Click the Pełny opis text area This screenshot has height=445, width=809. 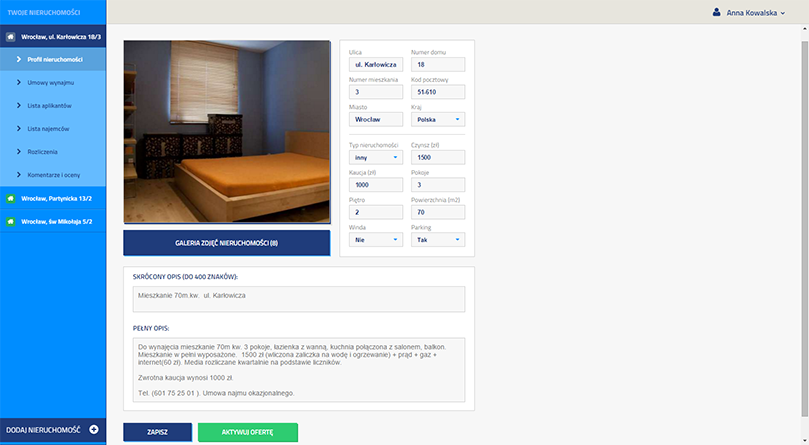(299, 370)
